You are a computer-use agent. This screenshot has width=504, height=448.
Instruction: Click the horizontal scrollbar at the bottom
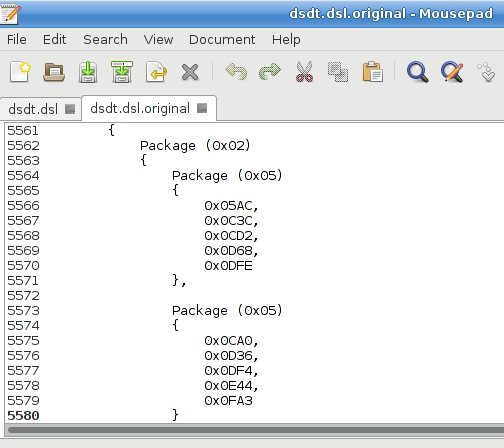(x=255, y=430)
